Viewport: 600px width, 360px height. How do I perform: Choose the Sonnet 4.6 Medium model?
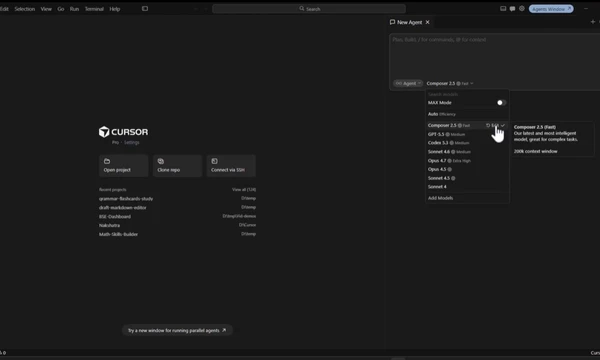pos(467,152)
